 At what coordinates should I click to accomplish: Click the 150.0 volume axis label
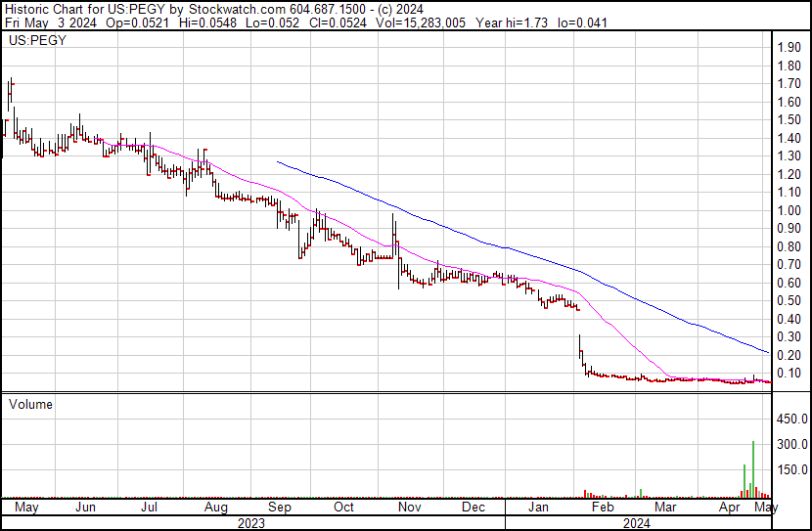[x=790, y=469]
